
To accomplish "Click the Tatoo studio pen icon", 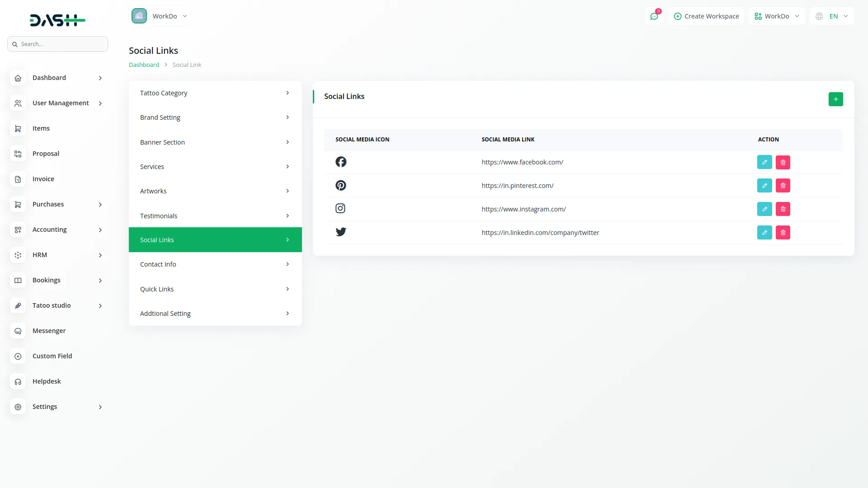I will tap(18, 305).
